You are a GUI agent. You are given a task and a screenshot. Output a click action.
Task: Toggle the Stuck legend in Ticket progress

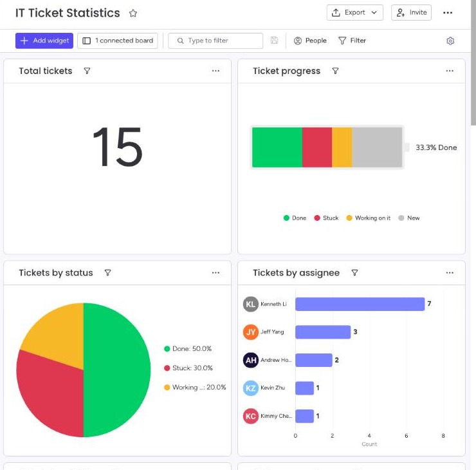pos(326,218)
